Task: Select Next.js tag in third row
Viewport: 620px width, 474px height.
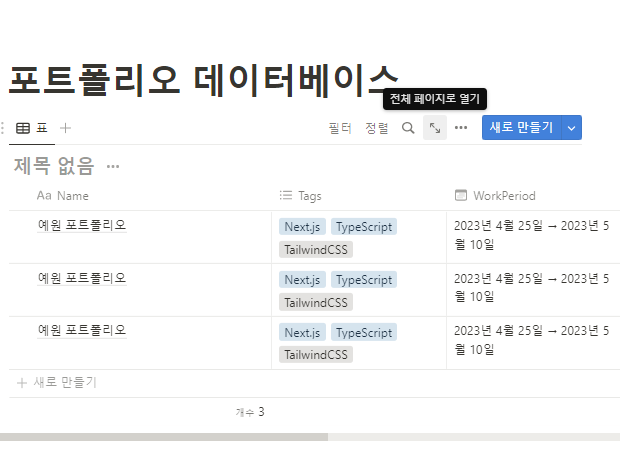Action: 302,332
